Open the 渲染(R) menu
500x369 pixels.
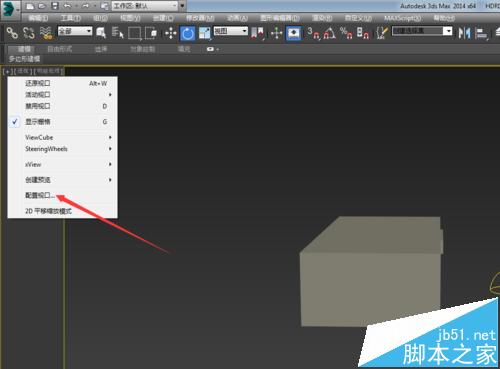click(322, 18)
